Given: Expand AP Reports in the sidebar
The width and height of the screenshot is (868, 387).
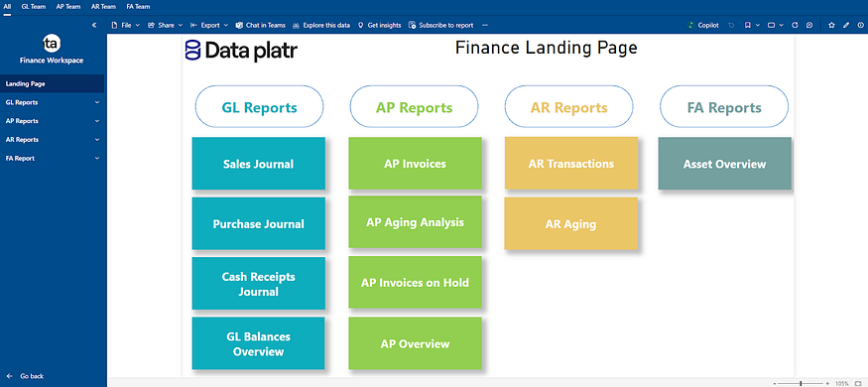Looking at the screenshot, I should pyautogui.click(x=52, y=121).
